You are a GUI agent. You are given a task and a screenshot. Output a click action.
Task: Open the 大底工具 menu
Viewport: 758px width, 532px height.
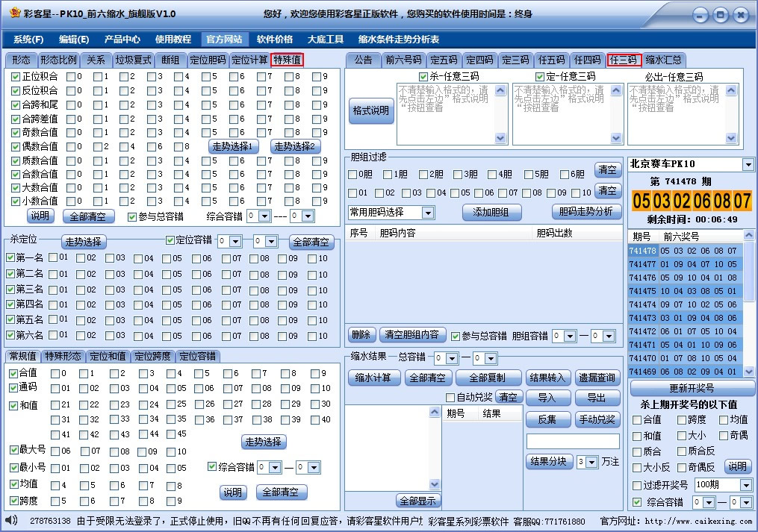325,40
